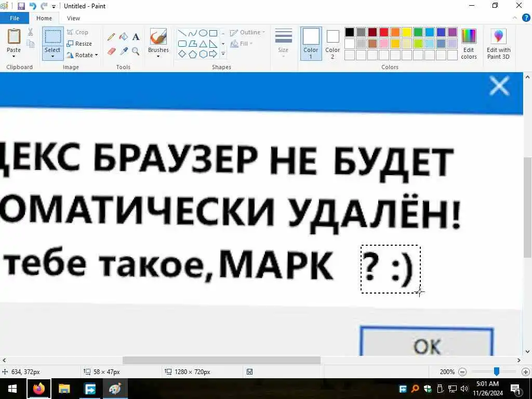Switch to the Home tab
This screenshot has height=399, width=532.
click(x=44, y=18)
